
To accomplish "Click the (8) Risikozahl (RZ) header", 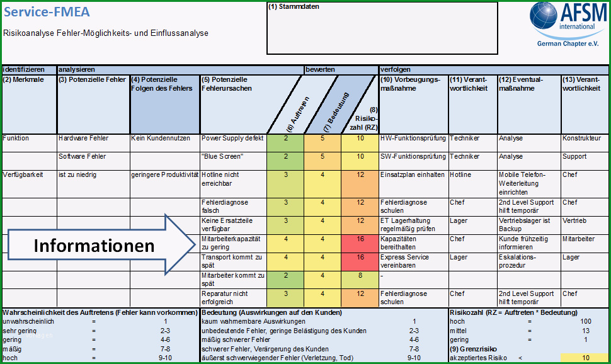I will pyautogui.click(x=364, y=118).
